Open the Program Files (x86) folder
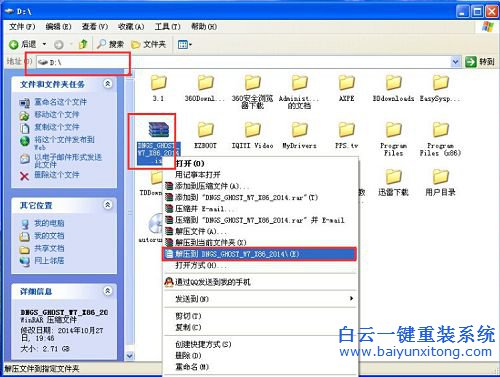The width and height of the screenshot is (500, 377). 440,139
